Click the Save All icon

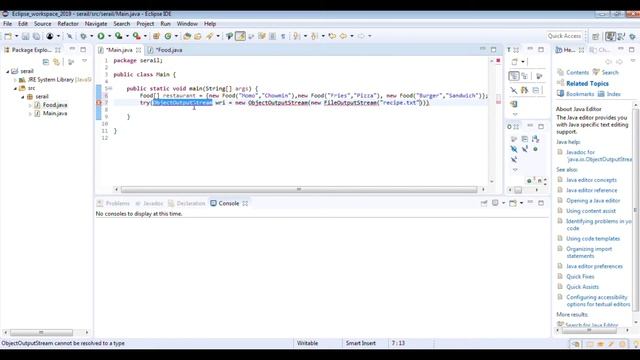click(x=36, y=36)
